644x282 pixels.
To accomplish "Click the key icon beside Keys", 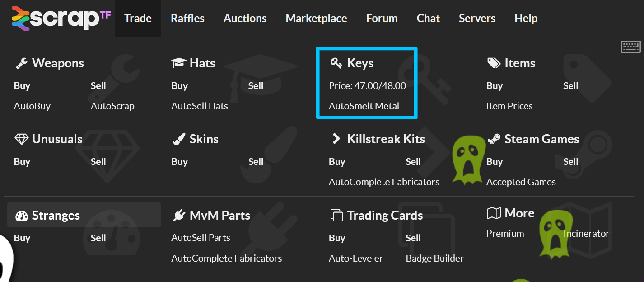I will pyautogui.click(x=336, y=63).
